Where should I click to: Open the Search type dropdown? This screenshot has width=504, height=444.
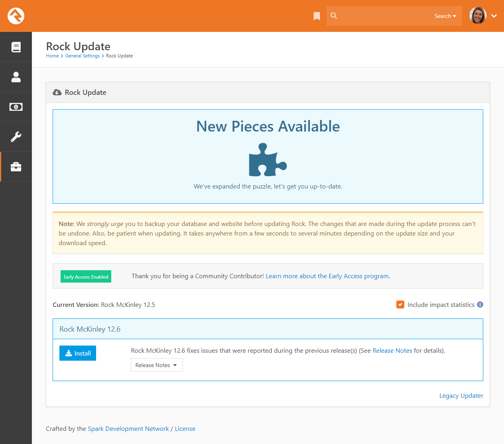445,16
